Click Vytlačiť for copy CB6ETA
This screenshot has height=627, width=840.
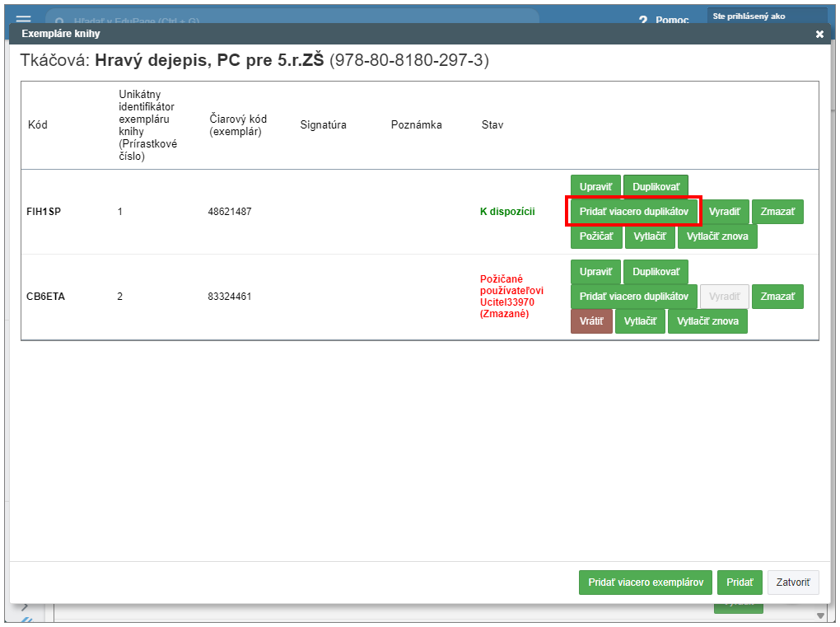[640, 321]
